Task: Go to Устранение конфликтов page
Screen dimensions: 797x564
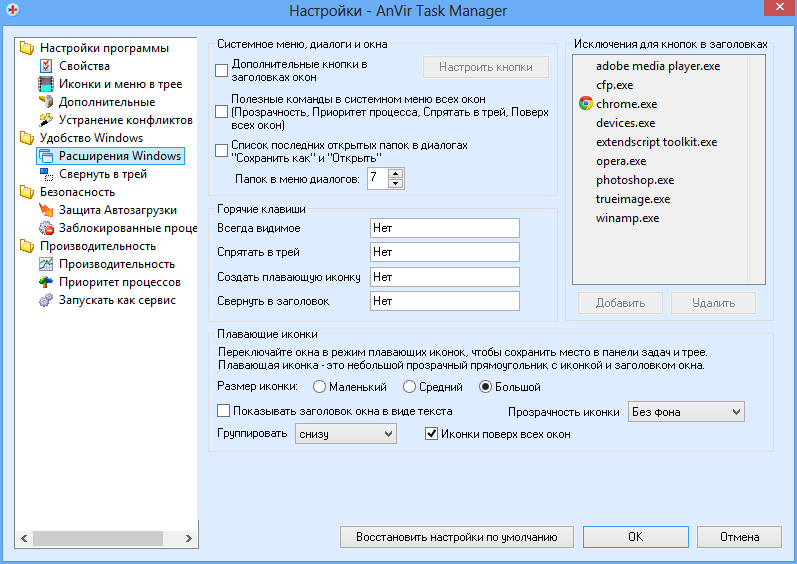Action: (126, 120)
